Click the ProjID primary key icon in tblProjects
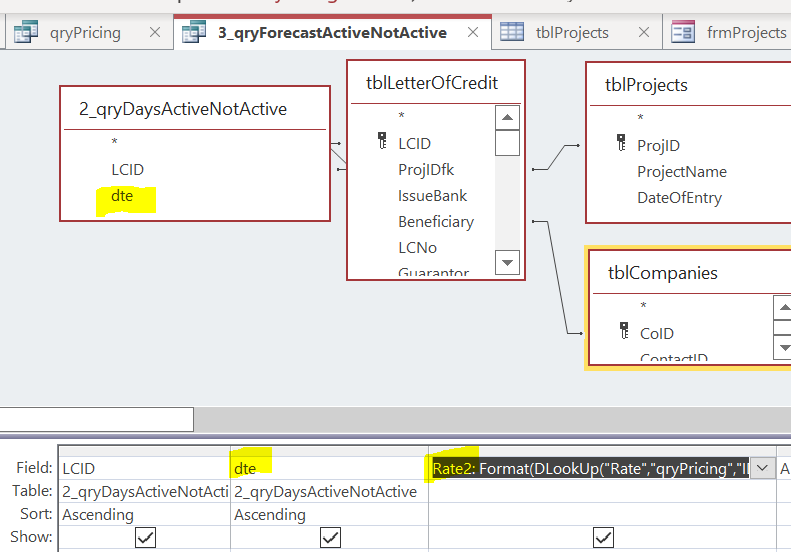This screenshot has height=552, width=791. pos(621,143)
